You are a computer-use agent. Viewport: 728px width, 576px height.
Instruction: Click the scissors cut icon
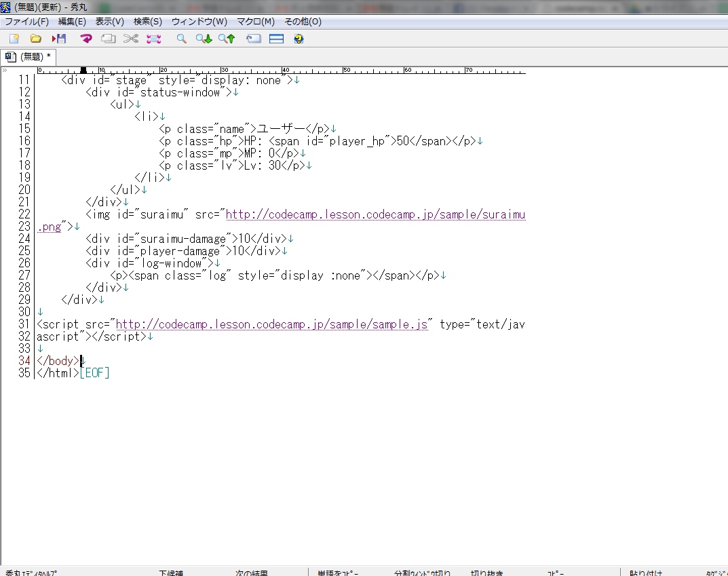[131, 39]
